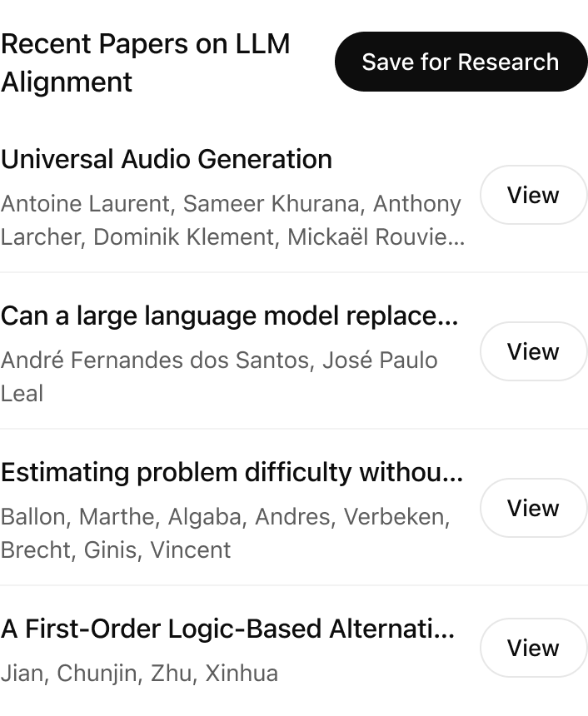Click author name Zhu, Xinhua

[x=214, y=674]
